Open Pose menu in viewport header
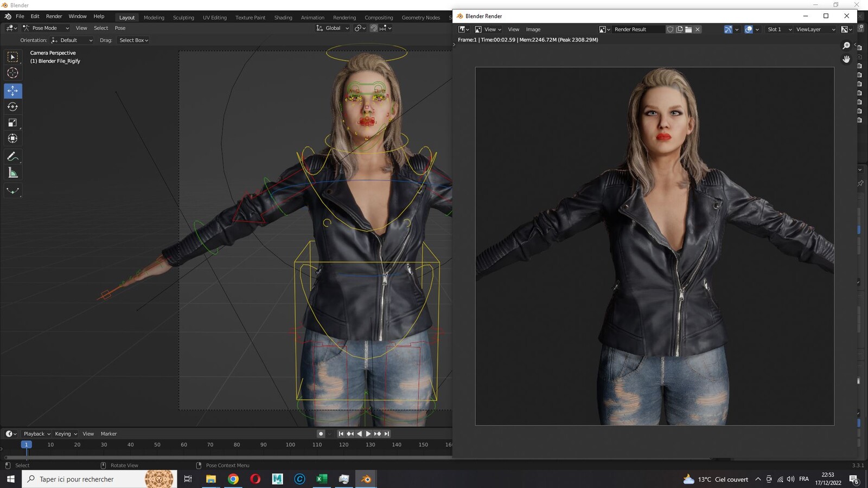868x488 pixels. [x=120, y=28]
